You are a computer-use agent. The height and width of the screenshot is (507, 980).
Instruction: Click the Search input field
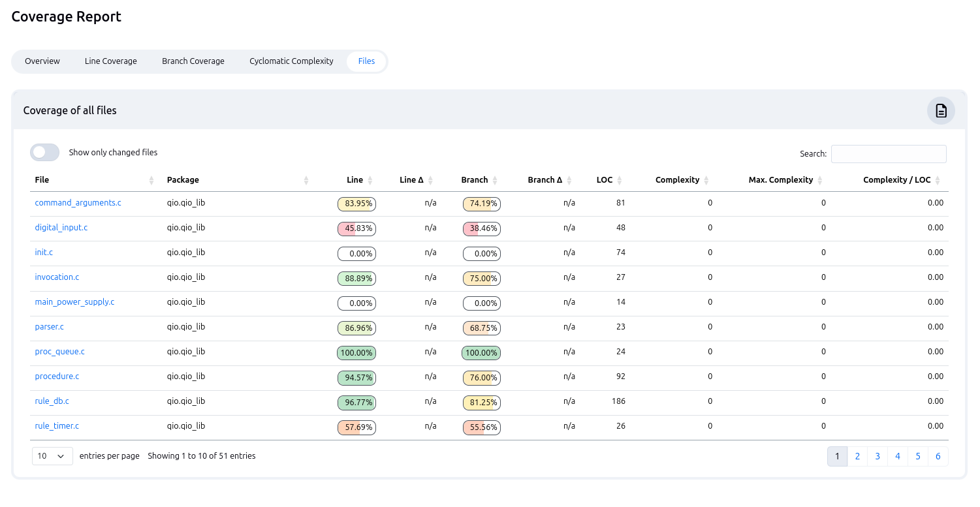889,154
